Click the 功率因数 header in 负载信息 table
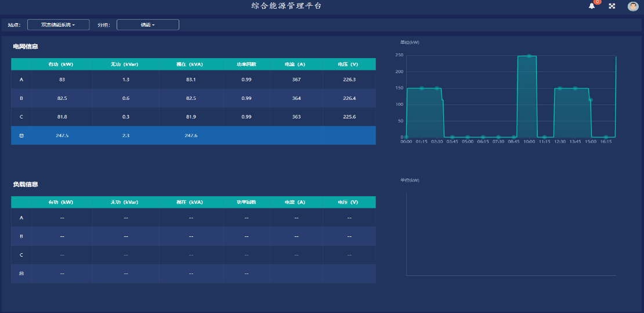Screen dimensions: 644x313 tap(246, 202)
